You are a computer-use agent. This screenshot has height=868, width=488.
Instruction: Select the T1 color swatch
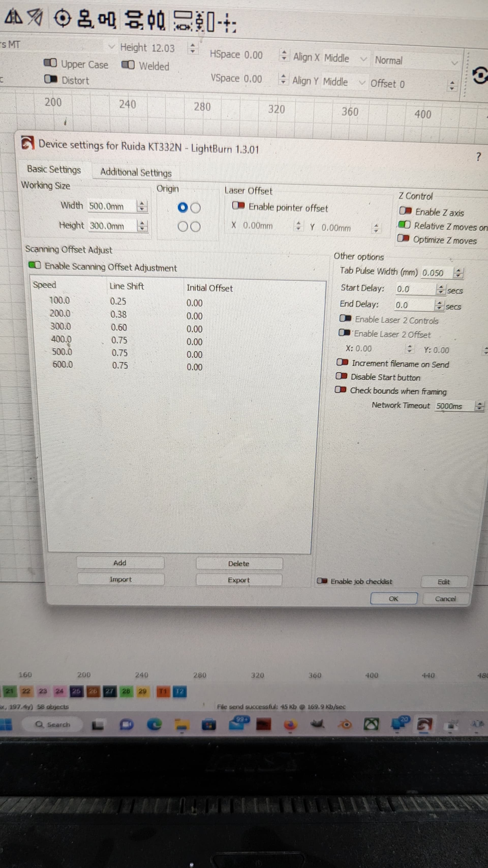(163, 692)
